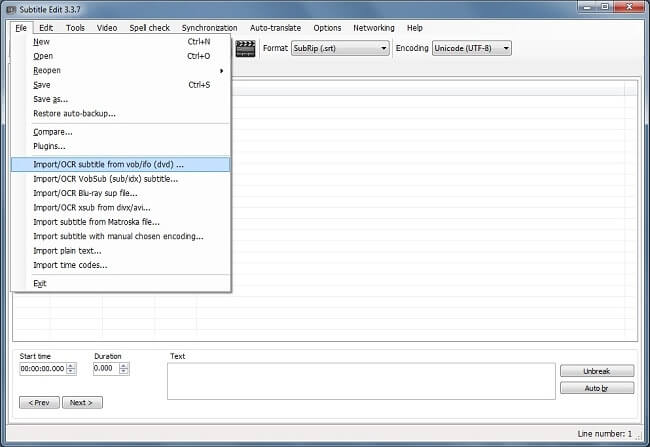Open the Compare menu entry
The image size is (650, 447).
pos(53,132)
